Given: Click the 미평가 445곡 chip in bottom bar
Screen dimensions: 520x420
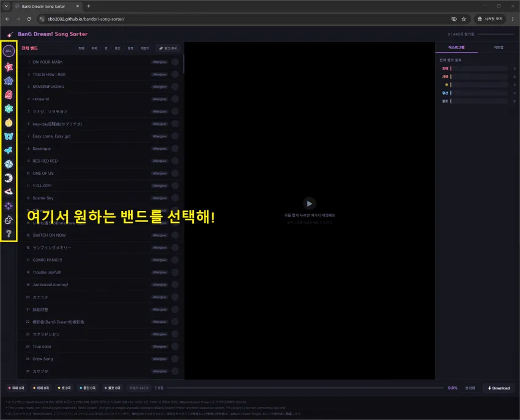Looking at the screenshot, I should 139,388.
